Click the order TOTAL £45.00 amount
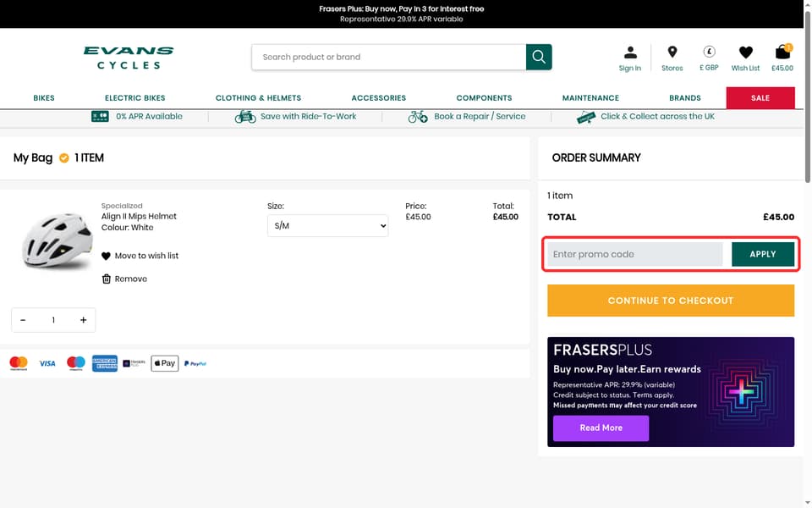This screenshot has width=812, height=508. point(778,218)
